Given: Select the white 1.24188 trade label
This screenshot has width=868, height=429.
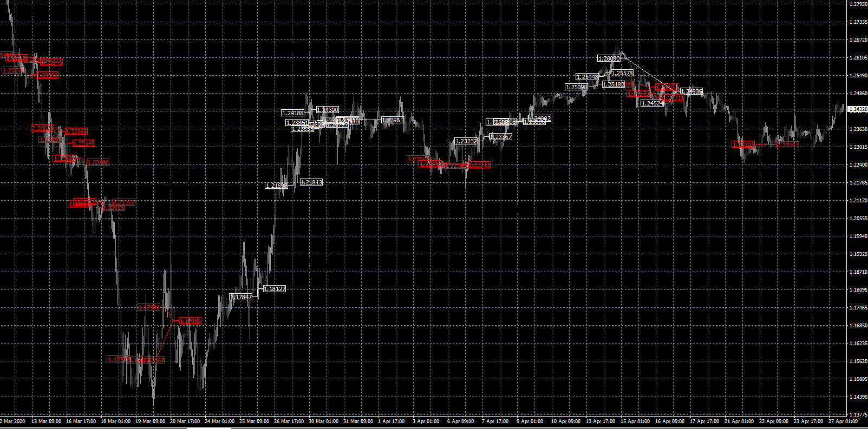Looking at the screenshot, I should point(293,113).
